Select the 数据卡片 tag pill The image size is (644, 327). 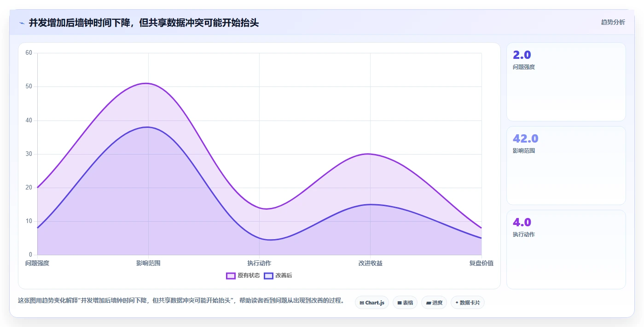click(468, 303)
